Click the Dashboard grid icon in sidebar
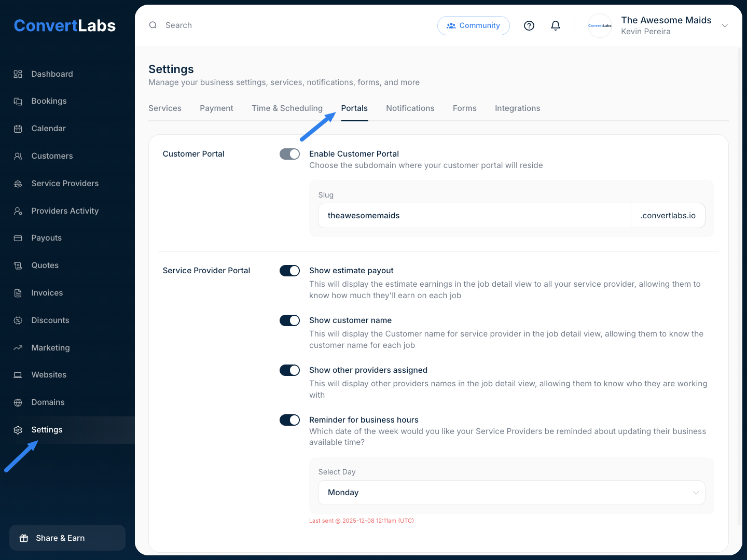 point(18,74)
